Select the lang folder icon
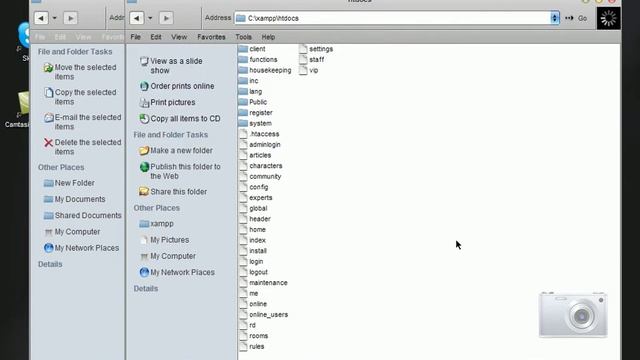The height and width of the screenshot is (360, 640). click(243, 91)
